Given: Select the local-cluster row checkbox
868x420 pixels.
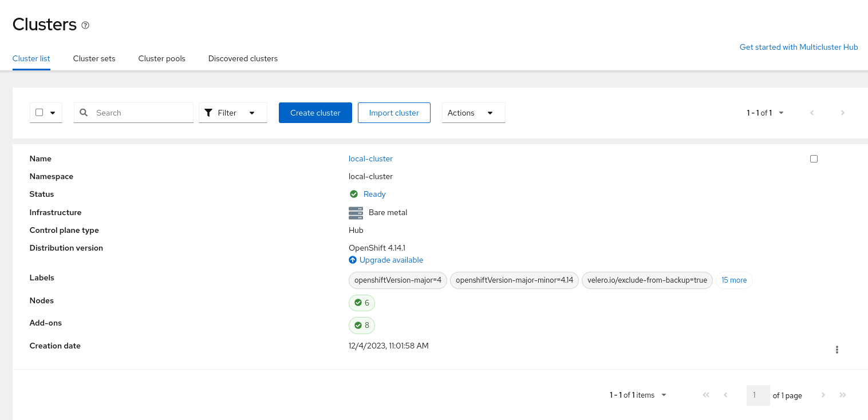Looking at the screenshot, I should click(x=814, y=159).
